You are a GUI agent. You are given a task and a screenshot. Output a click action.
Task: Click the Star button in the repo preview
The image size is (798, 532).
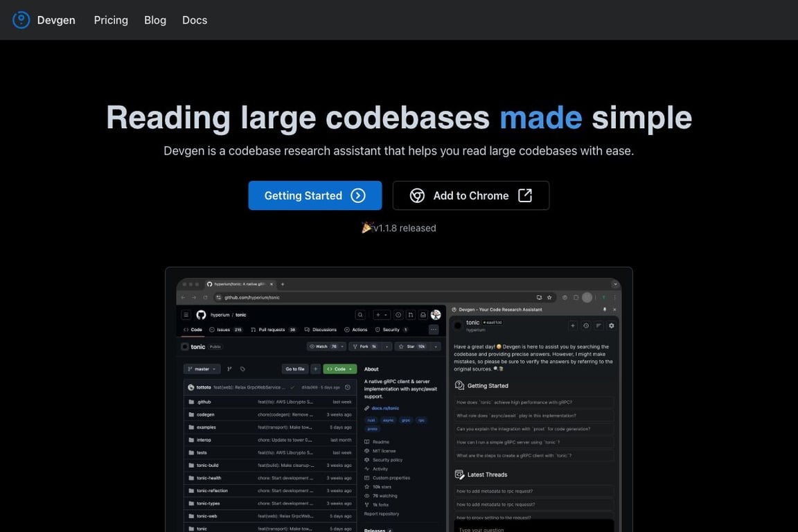(411, 346)
